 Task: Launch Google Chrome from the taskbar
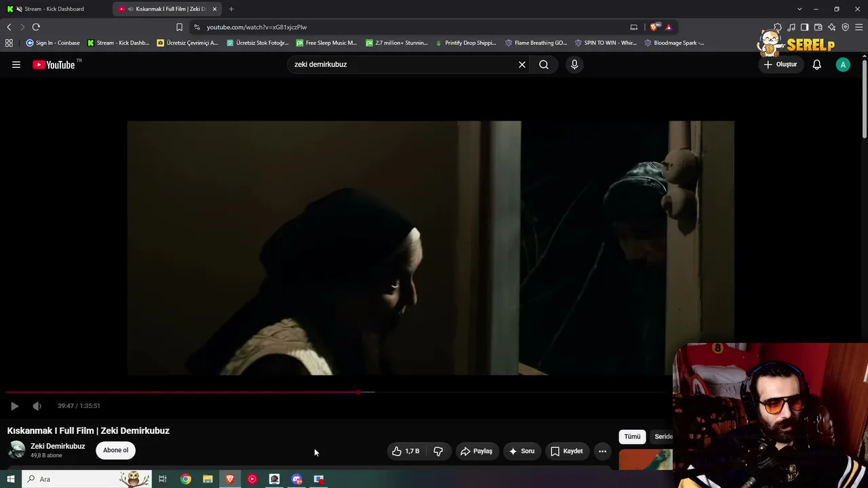pos(186,479)
